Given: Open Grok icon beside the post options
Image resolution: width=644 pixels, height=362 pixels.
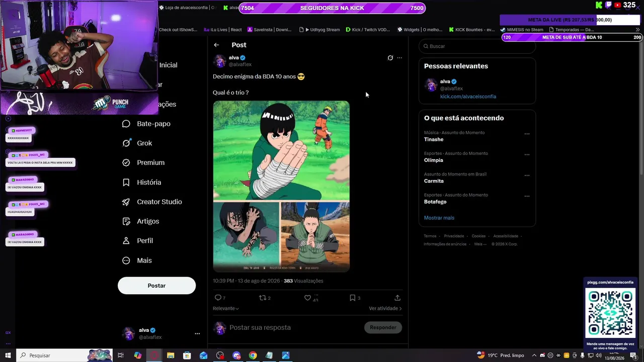Looking at the screenshot, I should pyautogui.click(x=390, y=58).
